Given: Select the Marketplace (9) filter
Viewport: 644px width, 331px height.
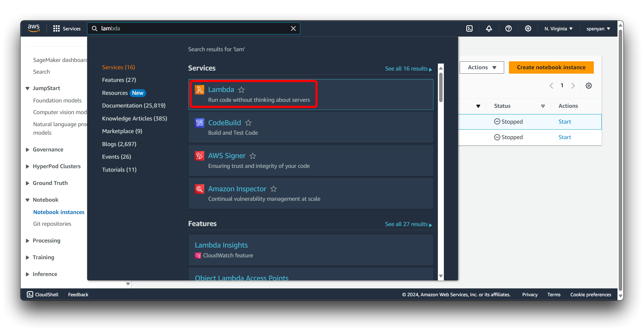Looking at the screenshot, I should coord(122,131).
